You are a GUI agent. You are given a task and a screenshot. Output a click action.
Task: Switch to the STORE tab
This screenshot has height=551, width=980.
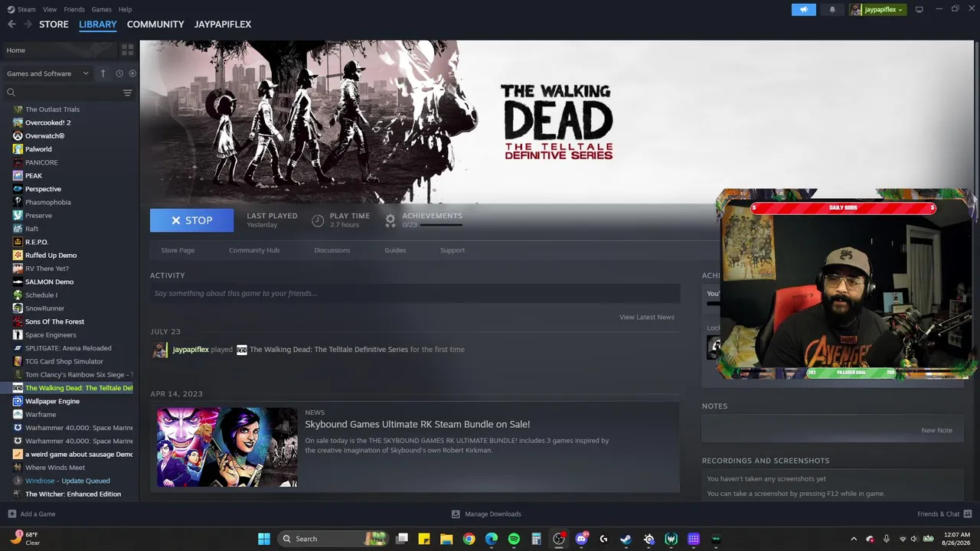click(54, 24)
